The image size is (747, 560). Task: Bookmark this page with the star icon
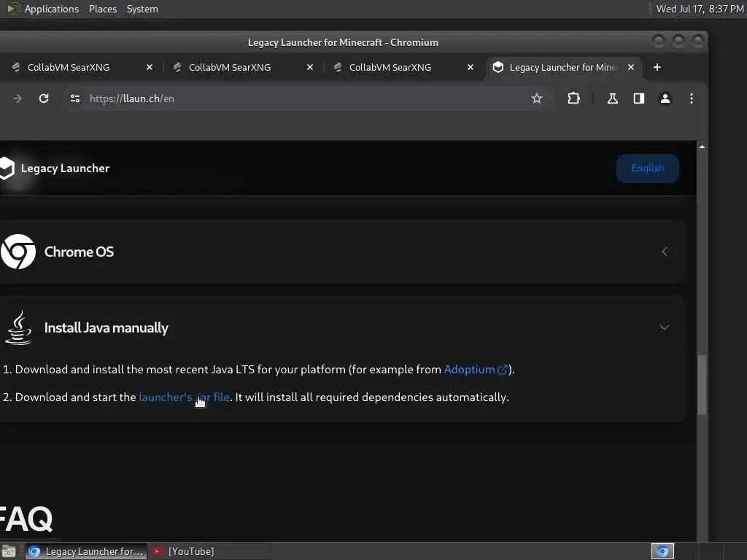coord(537,98)
